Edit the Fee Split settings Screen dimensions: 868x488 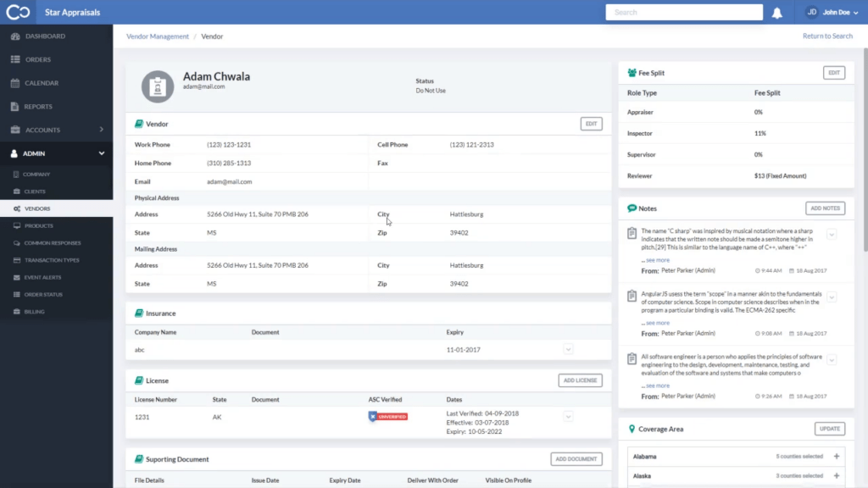[x=834, y=73]
